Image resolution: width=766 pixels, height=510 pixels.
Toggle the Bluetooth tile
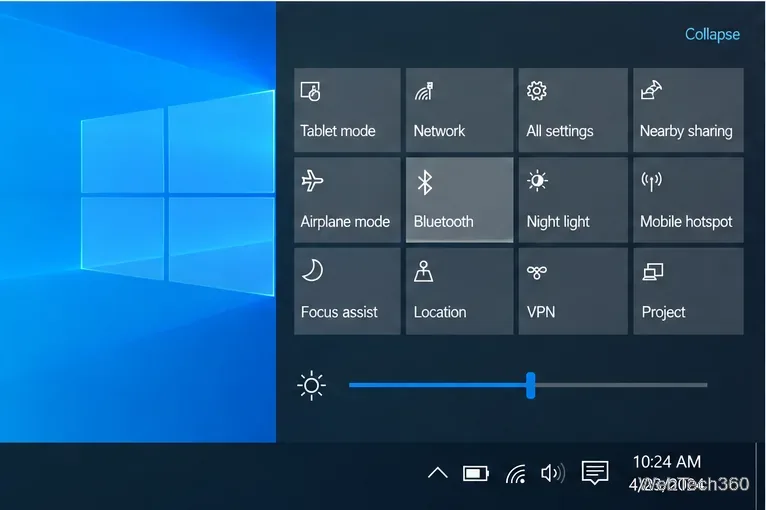(460, 200)
